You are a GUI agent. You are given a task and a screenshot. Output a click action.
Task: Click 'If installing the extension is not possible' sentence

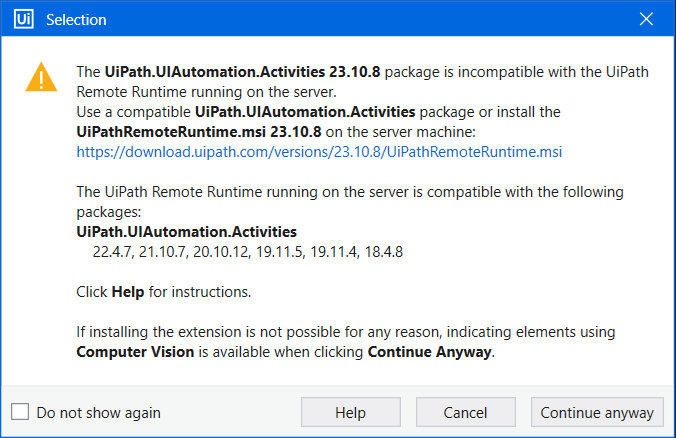click(x=345, y=332)
